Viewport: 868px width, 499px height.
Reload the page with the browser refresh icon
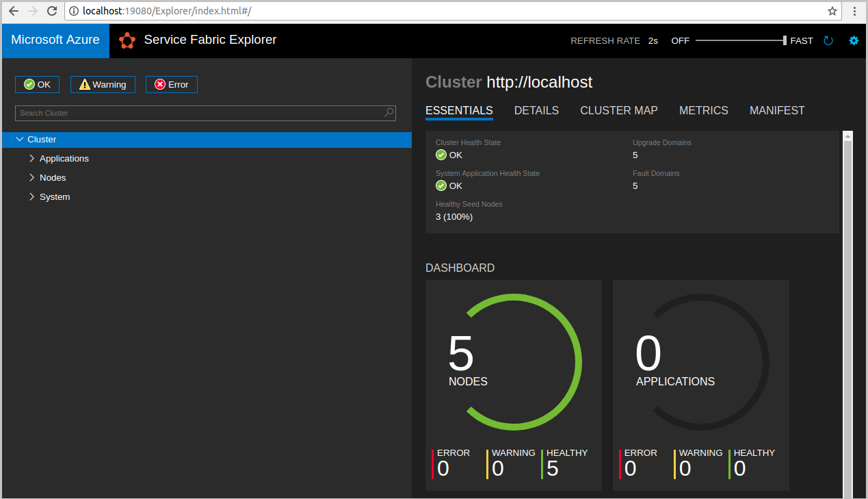click(x=53, y=11)
